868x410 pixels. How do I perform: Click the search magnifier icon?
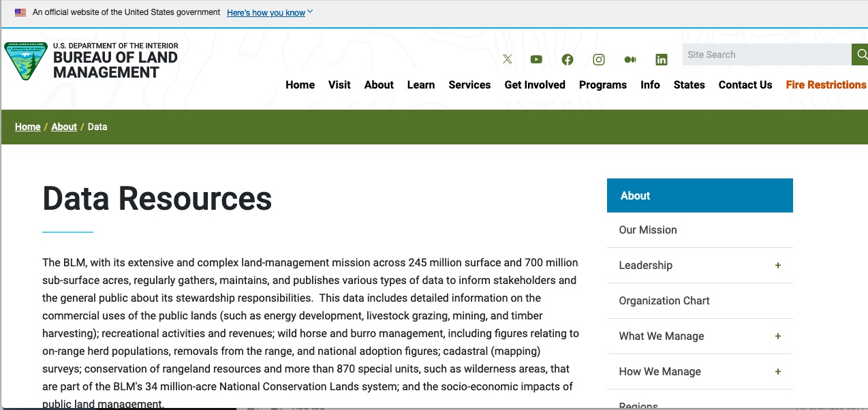(x=861, y=54)
